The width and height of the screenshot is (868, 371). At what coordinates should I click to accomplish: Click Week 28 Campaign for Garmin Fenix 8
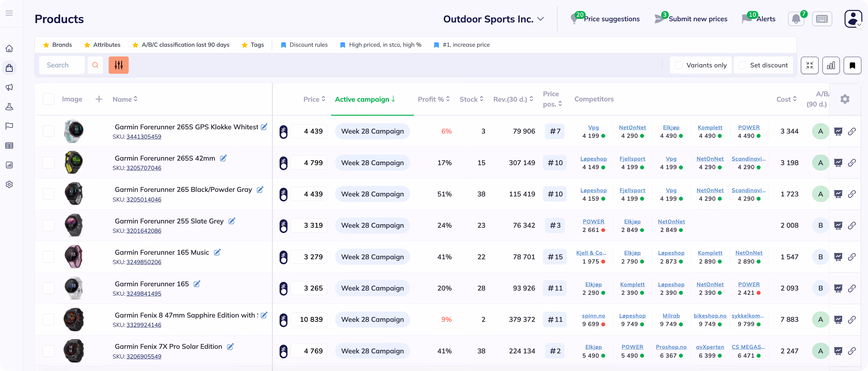click(372, 319)
